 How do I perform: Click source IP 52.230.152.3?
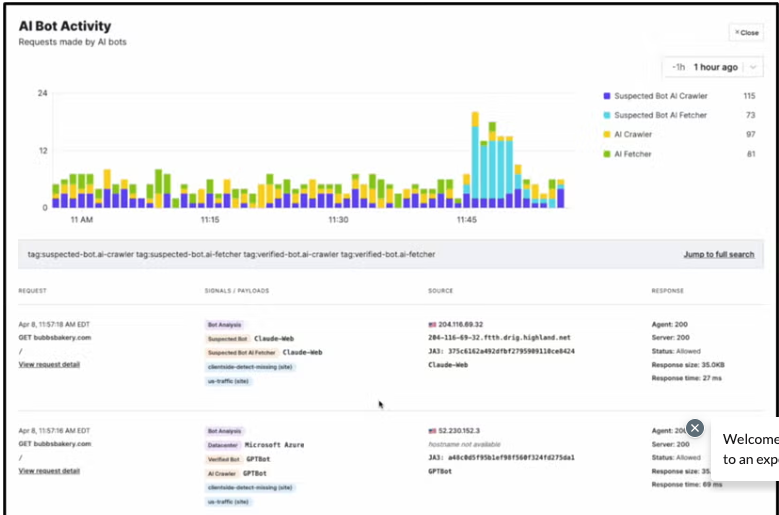459,431
